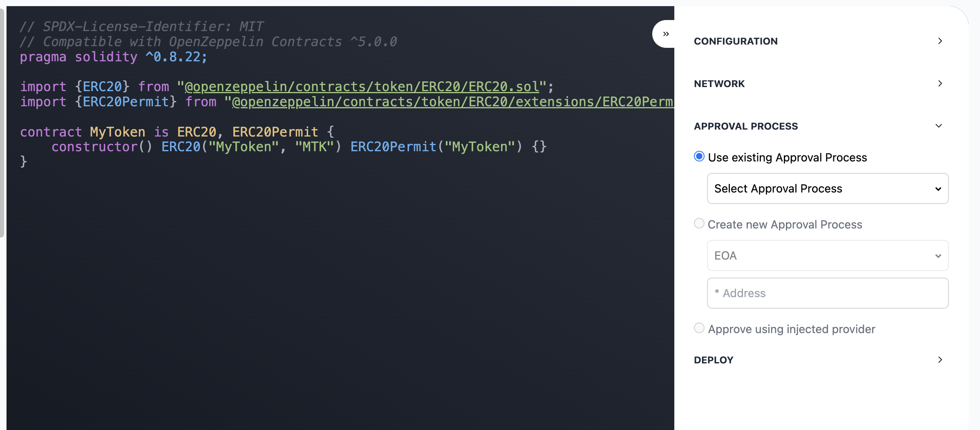Click the Approve using injected provider label
This screenshot has width=980, height=430.
(x=791, y=329)
